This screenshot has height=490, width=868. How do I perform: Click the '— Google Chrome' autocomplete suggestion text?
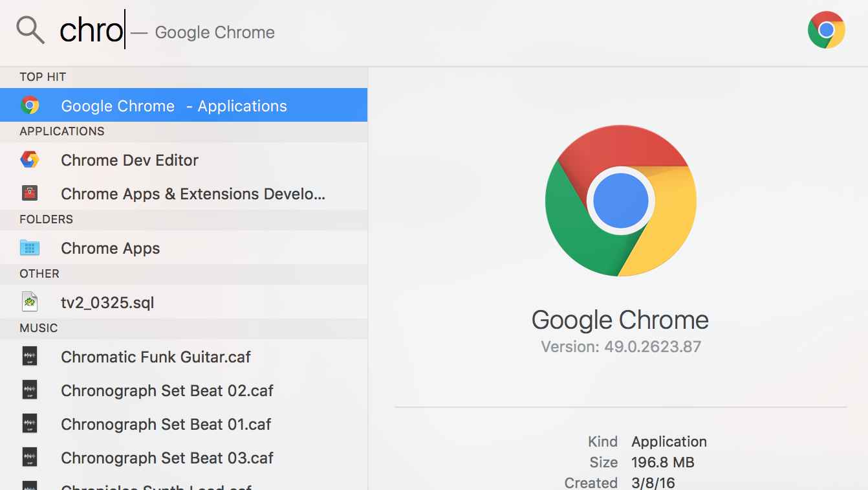[x=202, y=32]
